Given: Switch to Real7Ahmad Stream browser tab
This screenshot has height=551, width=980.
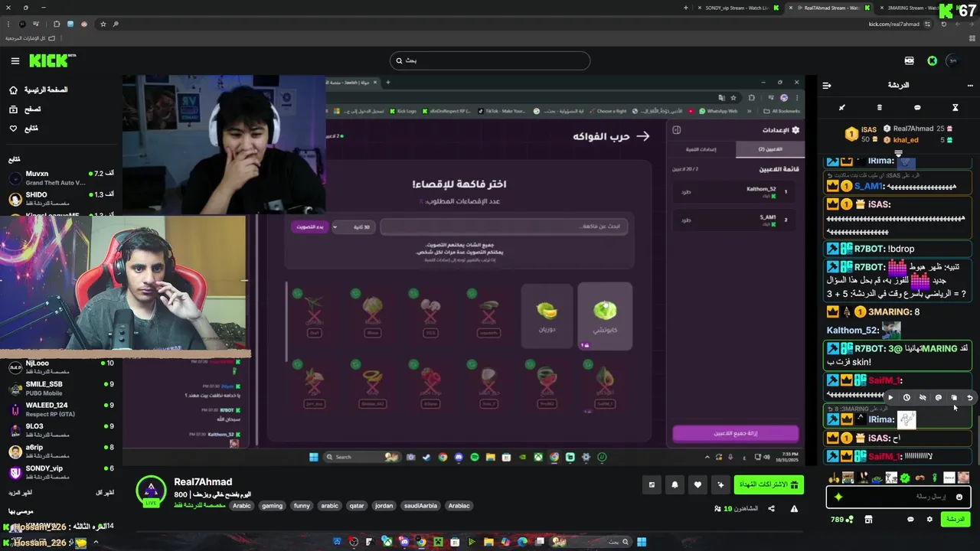Looking at the screenshot, I should 828,8.
